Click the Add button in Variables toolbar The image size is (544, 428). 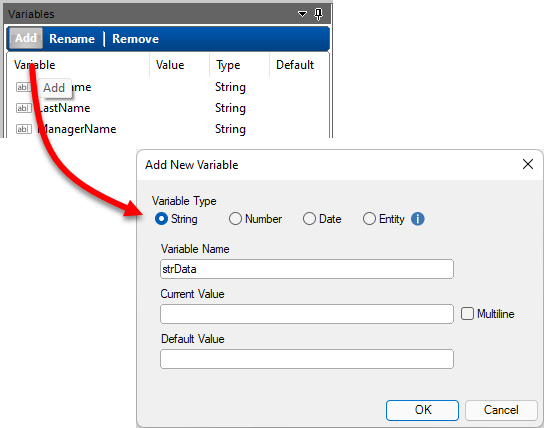pos(26,38)
